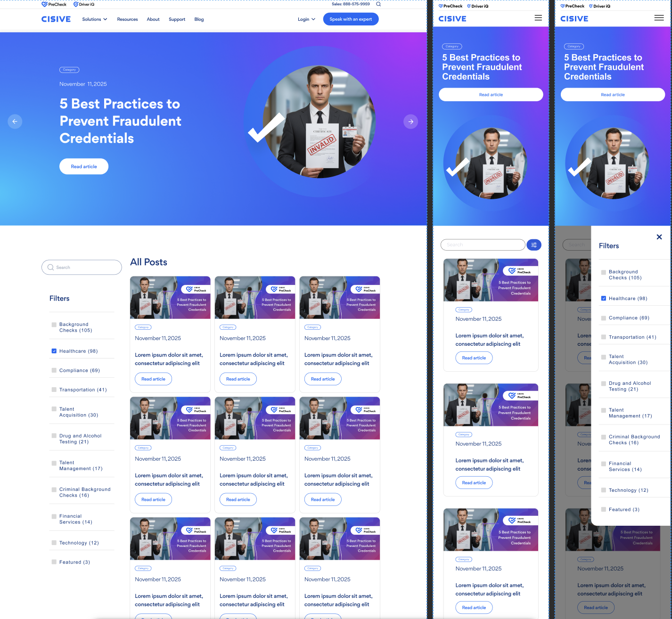This screenshot has width=672, height=619.
Task: Check Talent Acquisition (30) in the desktop filters
Action: coord(54,409)
